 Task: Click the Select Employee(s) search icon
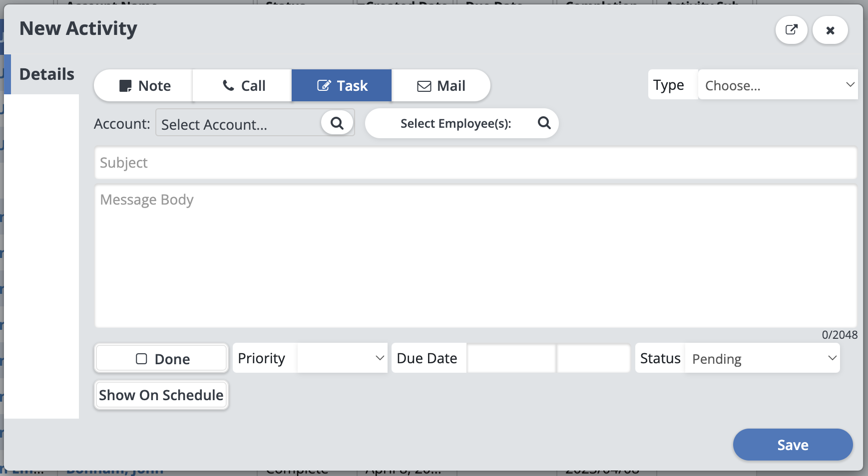point(544,123)
